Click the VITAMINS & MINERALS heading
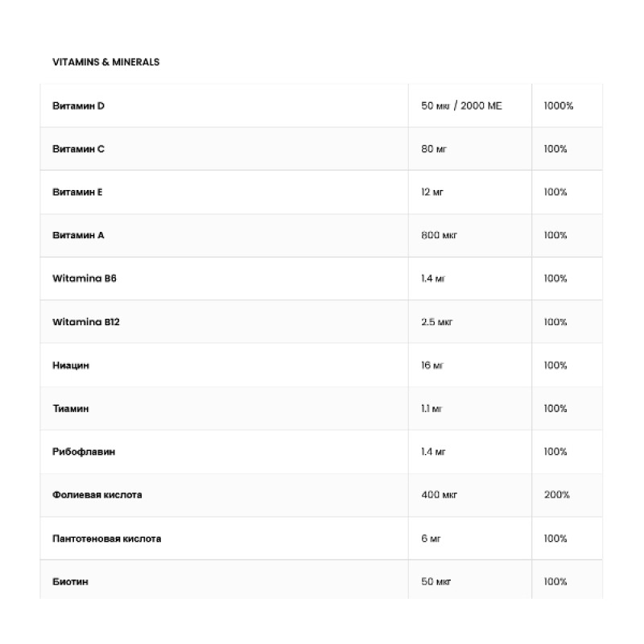 105,62
